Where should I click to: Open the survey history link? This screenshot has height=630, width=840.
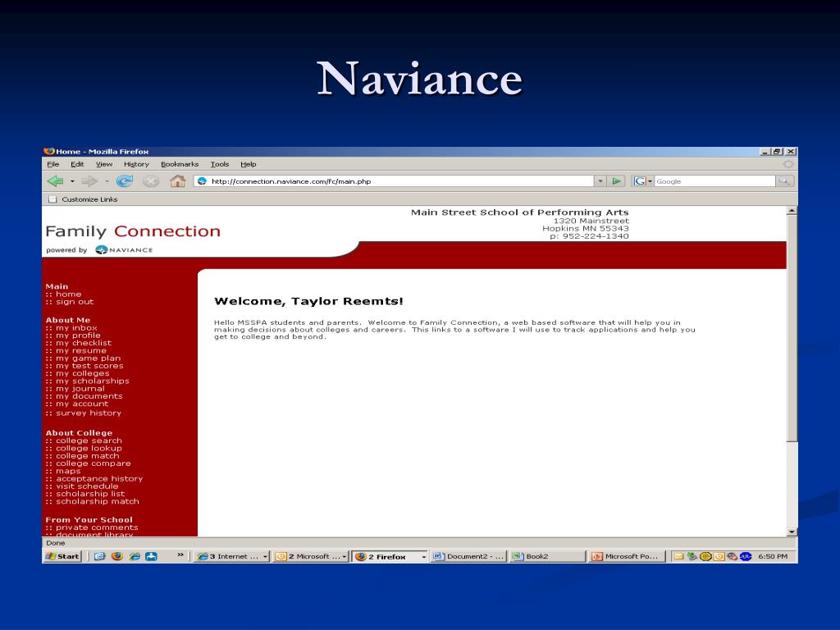tap(89, 413)
